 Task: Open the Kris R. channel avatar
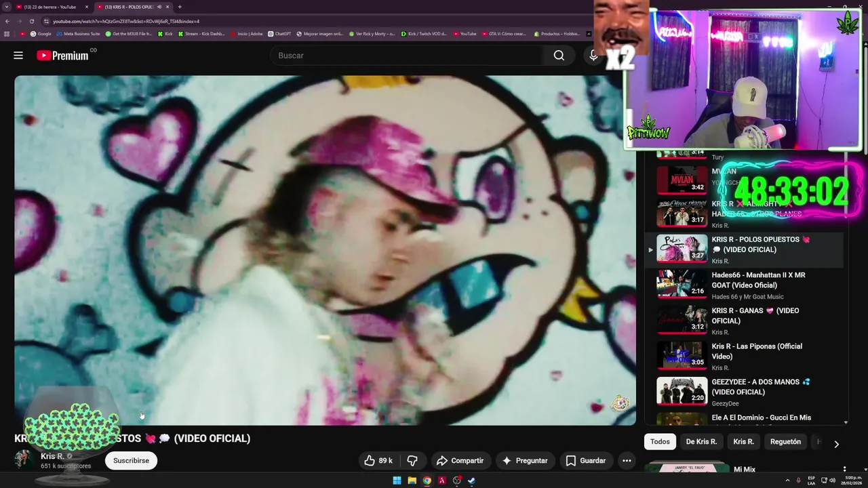tap(24, 460)
